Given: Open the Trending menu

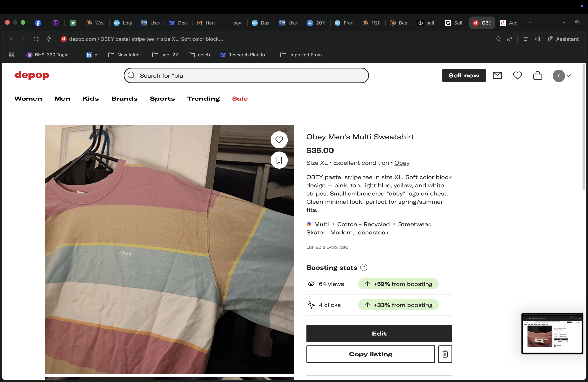Looking at the screenshot, I should pos(203,99).
